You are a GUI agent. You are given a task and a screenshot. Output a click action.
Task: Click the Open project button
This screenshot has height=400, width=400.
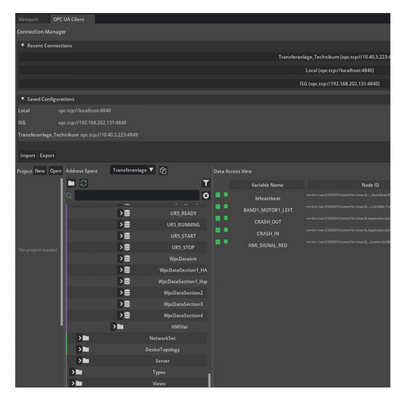[x=56, y=171]
